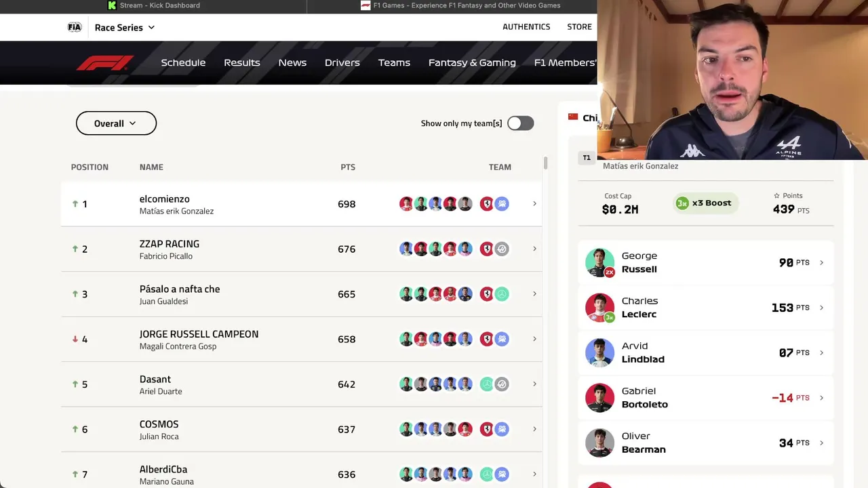Expand the COSMOS row chevron
868x488 pixels.
point(534,429)
